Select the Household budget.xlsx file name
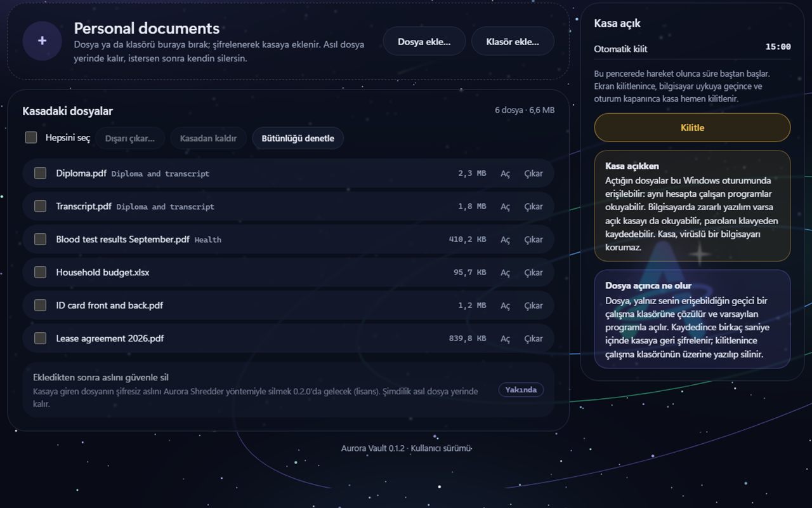The width and height of the screenshot is (812, 508). coord(103,272)
